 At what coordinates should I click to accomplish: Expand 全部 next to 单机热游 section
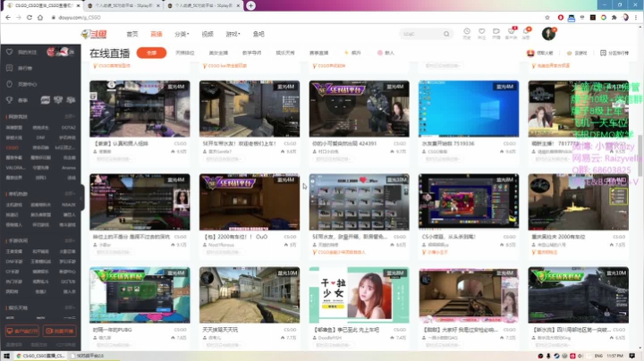[70, 194]
